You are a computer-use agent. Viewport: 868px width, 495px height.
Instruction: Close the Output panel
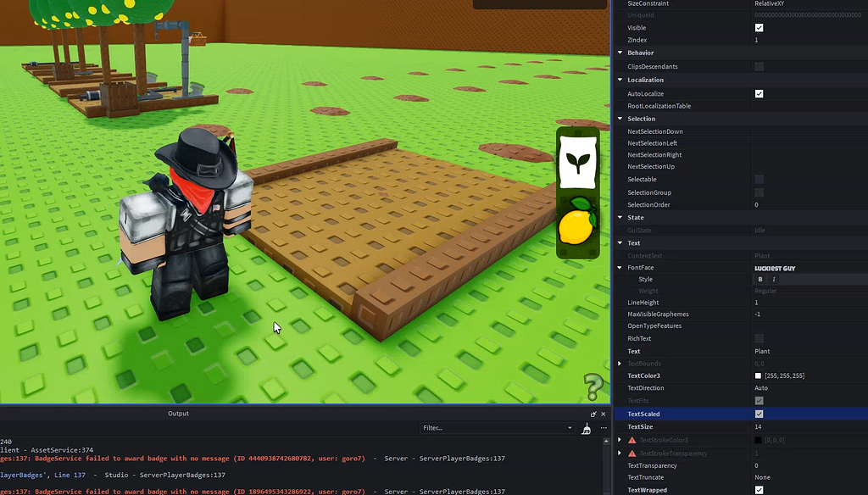[x=604, y=414]
